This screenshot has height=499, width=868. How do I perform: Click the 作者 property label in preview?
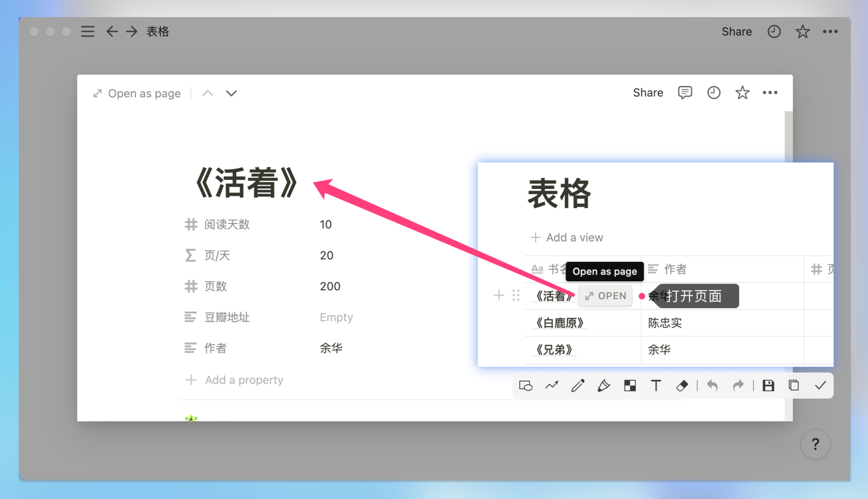click(215, 348)
